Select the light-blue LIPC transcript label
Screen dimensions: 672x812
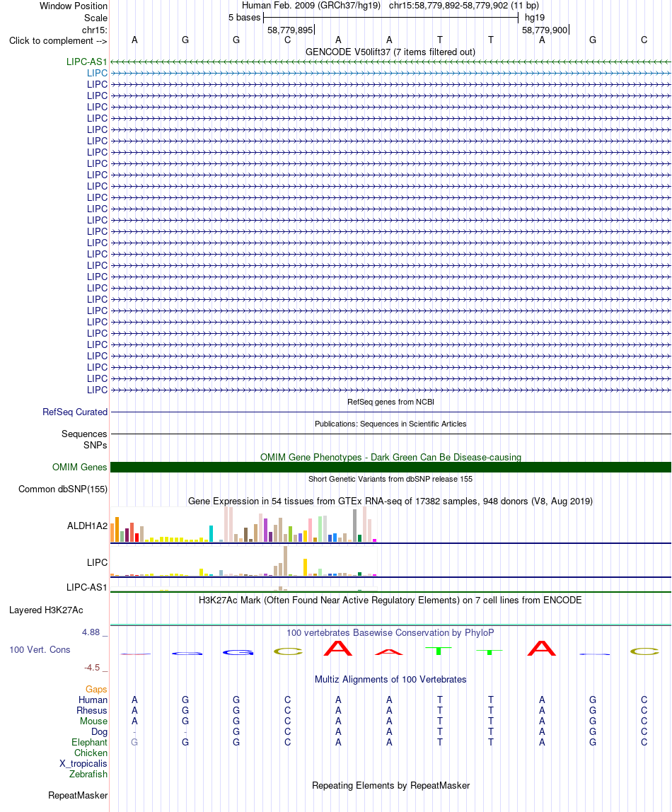[97, 73]
